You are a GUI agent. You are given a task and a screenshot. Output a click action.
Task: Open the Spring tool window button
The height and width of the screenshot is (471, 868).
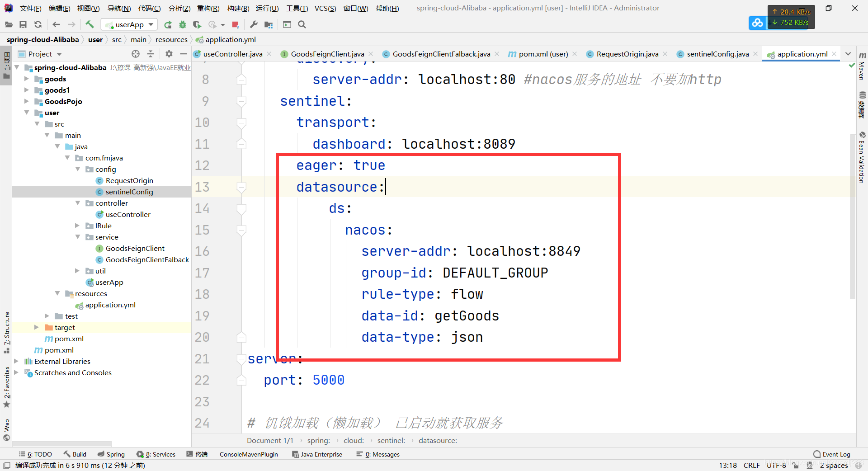click(111, 454)
